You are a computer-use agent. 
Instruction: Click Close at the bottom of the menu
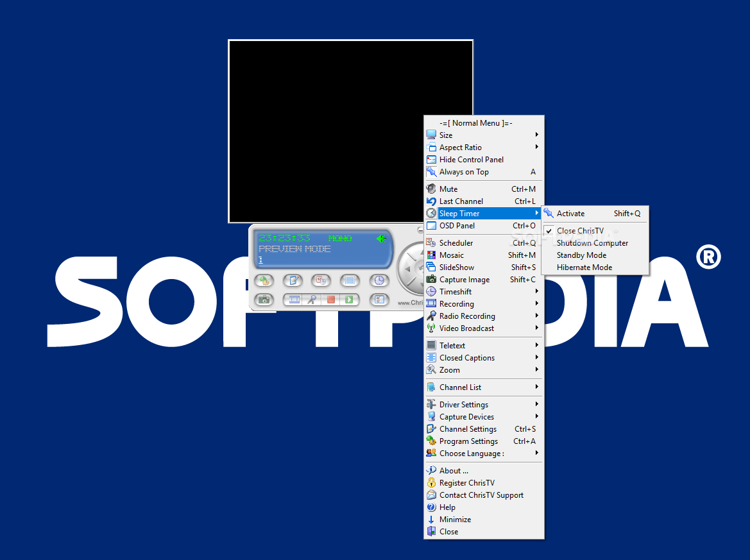[484, 532]
